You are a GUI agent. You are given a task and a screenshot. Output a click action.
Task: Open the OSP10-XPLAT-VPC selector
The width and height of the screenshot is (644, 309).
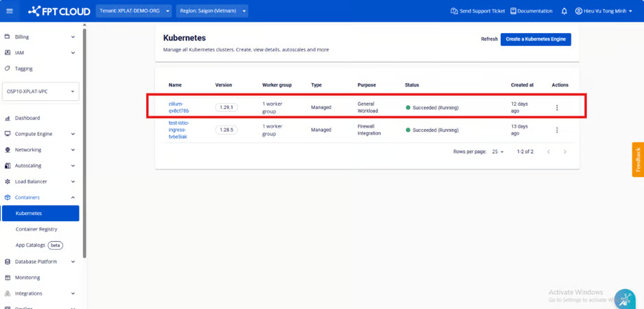(40, 91)
